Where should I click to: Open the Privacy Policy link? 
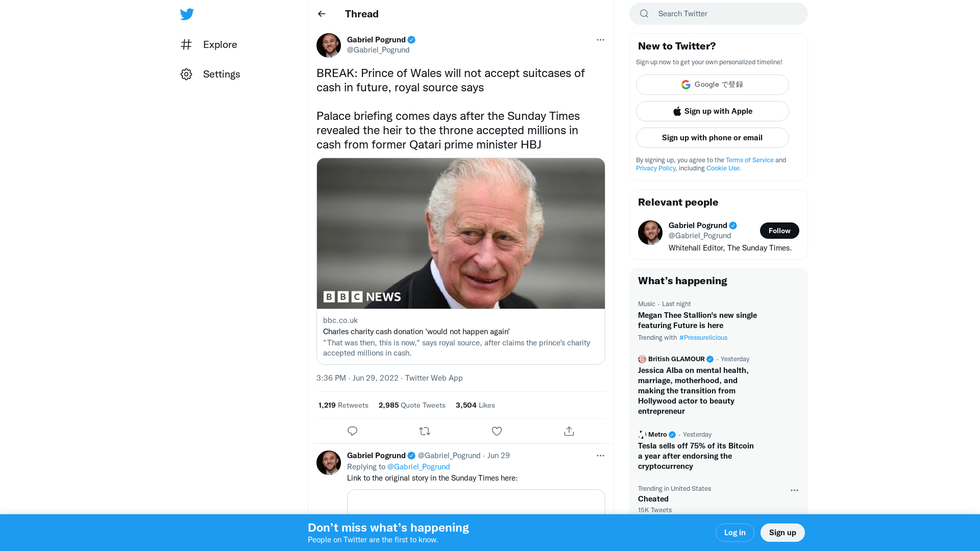pos(655,168)
